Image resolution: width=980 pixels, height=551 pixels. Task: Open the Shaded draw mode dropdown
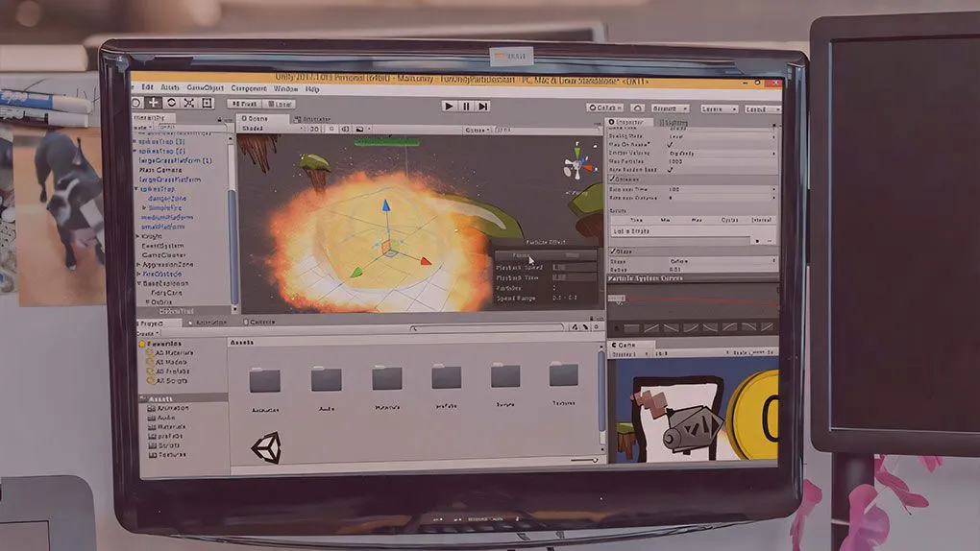(271, 128)
